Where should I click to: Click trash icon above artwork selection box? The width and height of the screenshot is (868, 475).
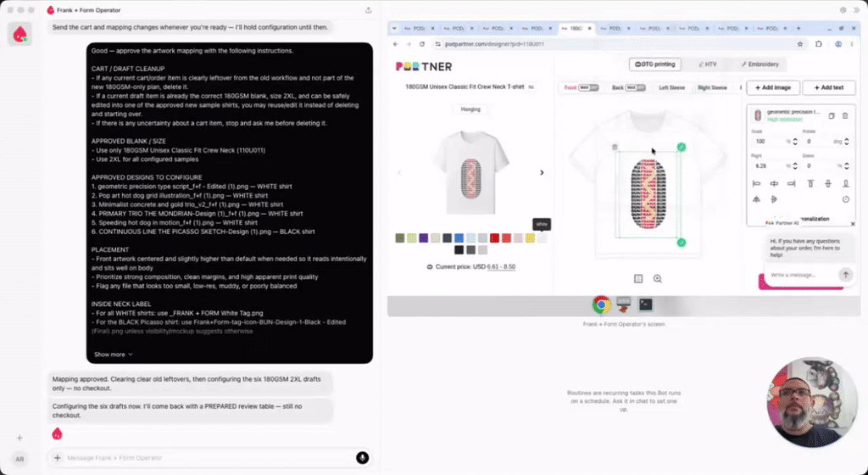pos(615,148)
